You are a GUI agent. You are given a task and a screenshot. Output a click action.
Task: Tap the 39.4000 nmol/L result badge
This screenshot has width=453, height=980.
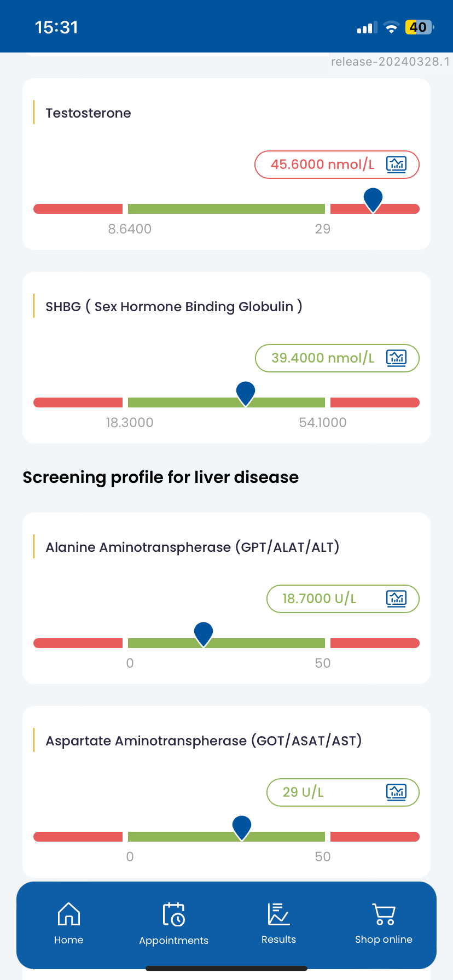337,358
